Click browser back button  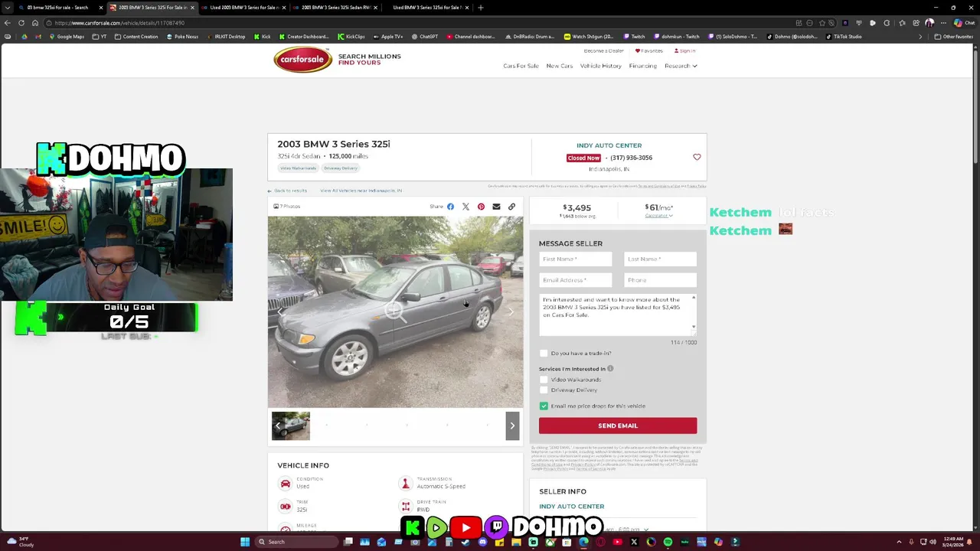click(x=8, y=23)
